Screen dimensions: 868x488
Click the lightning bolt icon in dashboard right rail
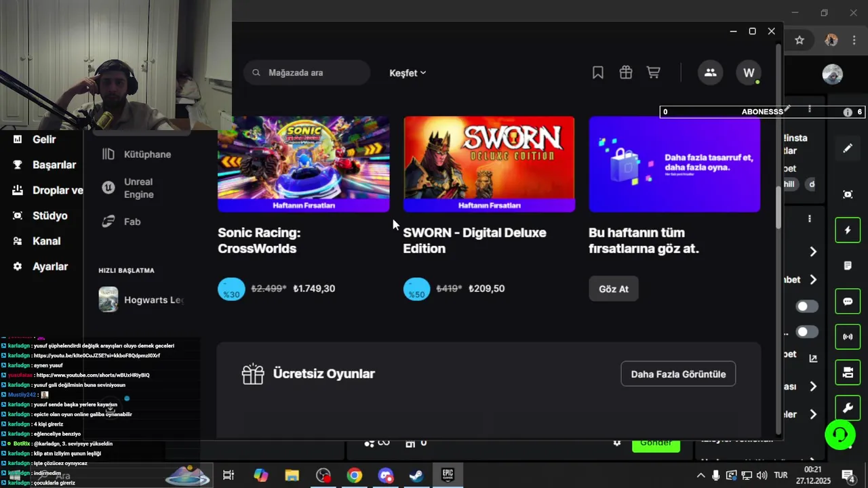pos(848,230)
